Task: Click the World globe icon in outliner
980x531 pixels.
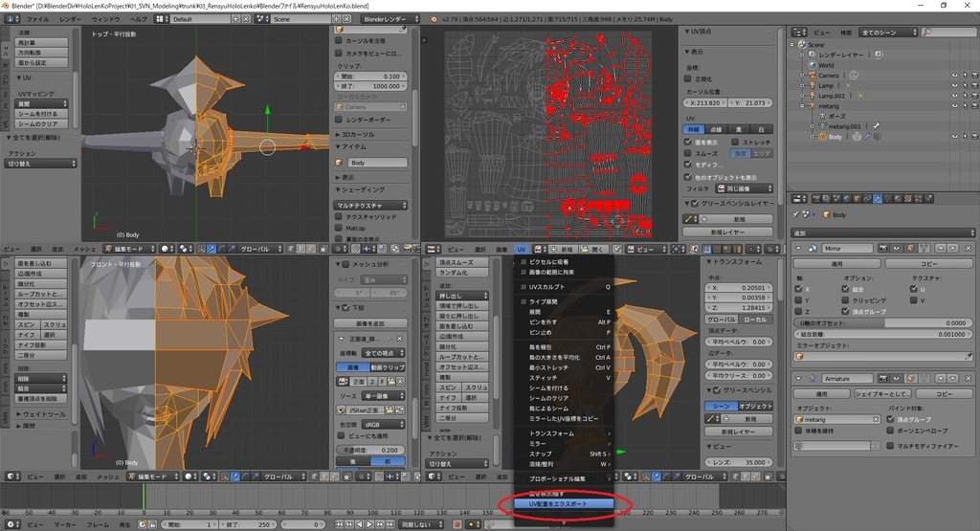Action: tap(813, 65)
